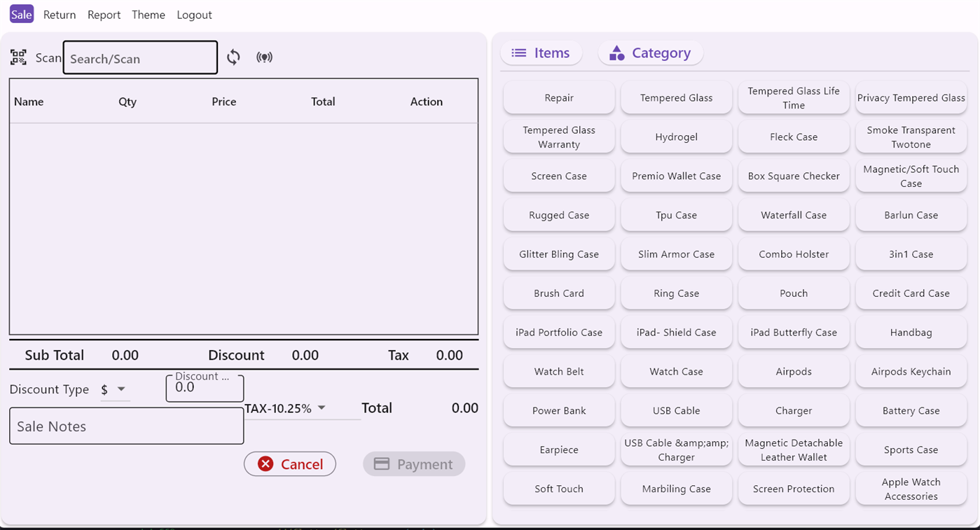This screenshot has width=980, height=530.
Task: Open the Report menu
Action: 104,14
